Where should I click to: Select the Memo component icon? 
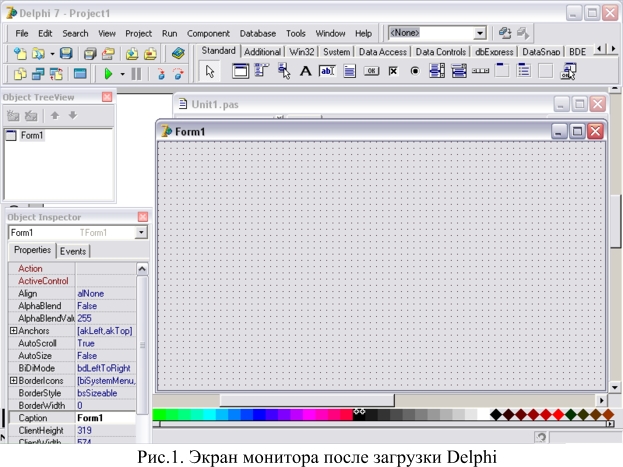coord(349,71)
